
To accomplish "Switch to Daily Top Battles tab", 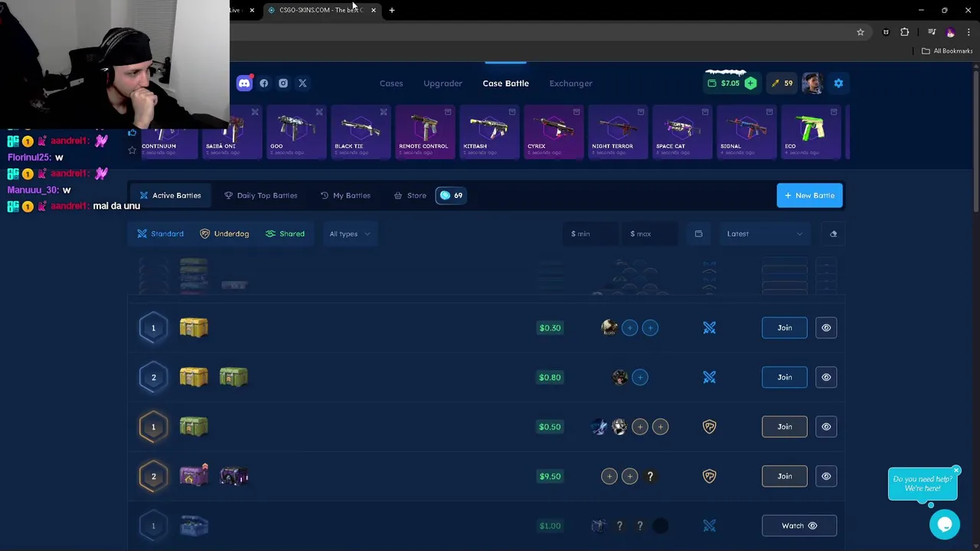I will coord(260,195).
